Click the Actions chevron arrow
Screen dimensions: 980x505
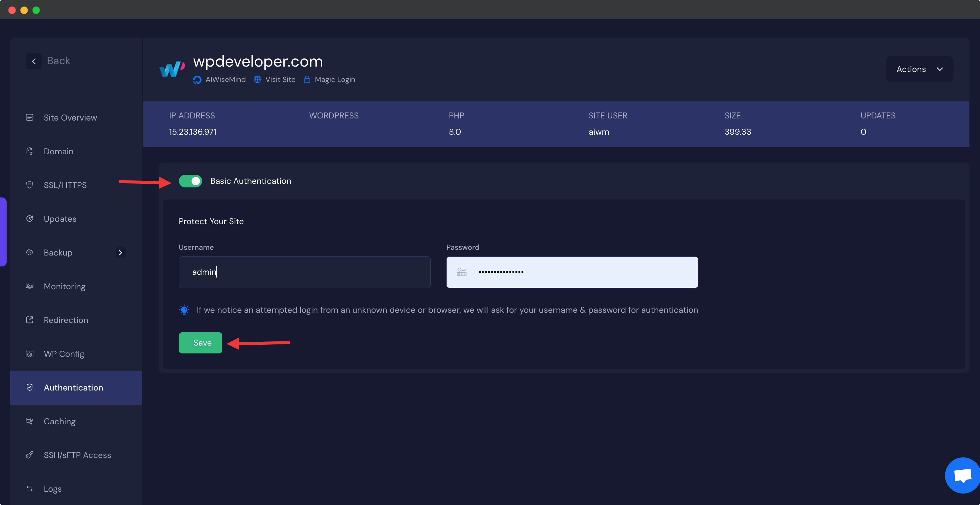[940, 69]
